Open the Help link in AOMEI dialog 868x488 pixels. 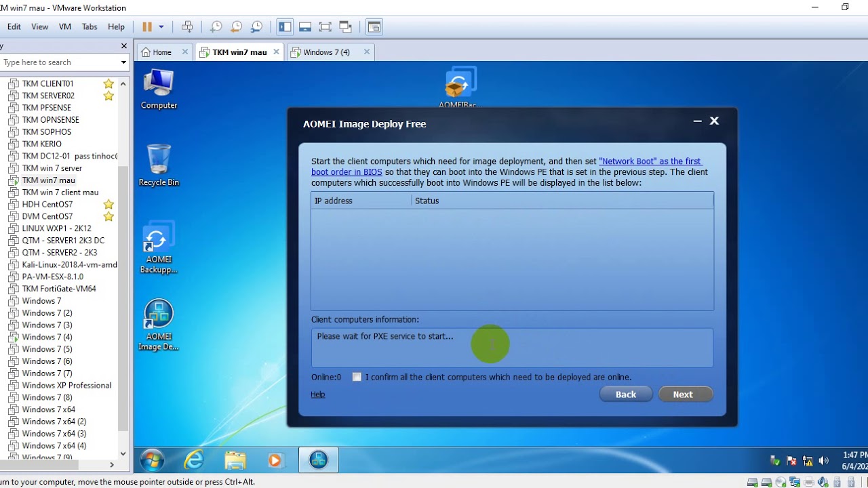pos(318,394)
